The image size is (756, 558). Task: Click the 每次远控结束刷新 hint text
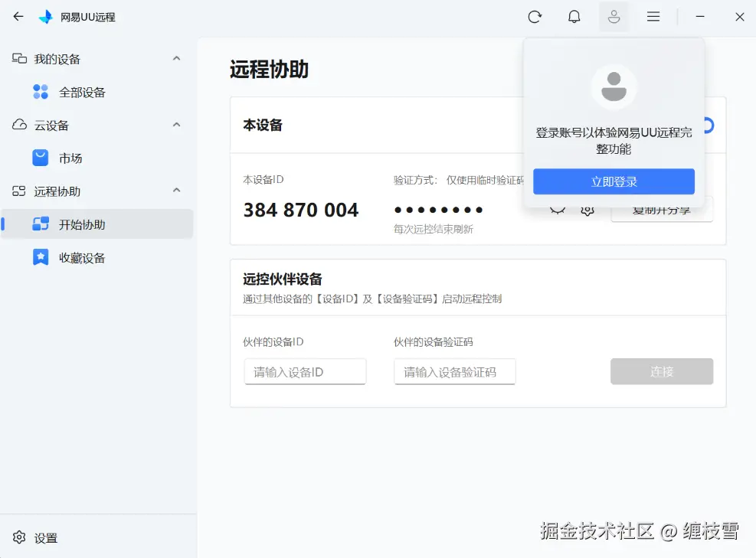[x=433, y=230]
